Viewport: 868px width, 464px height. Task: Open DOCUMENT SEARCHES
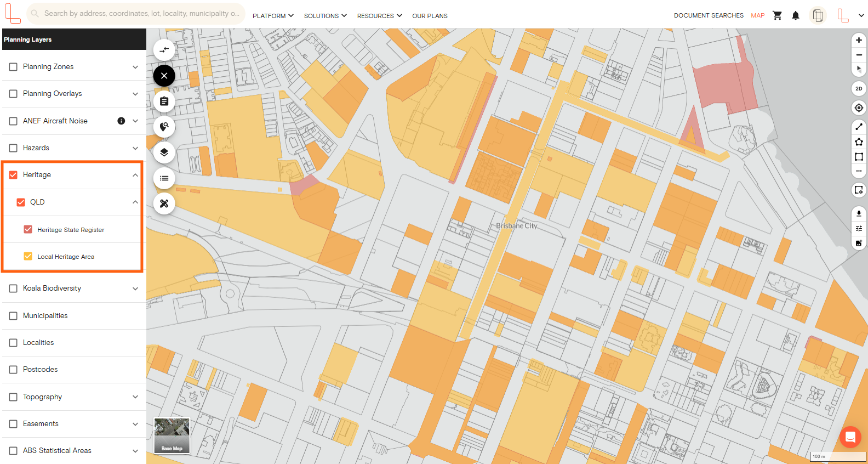709,15
